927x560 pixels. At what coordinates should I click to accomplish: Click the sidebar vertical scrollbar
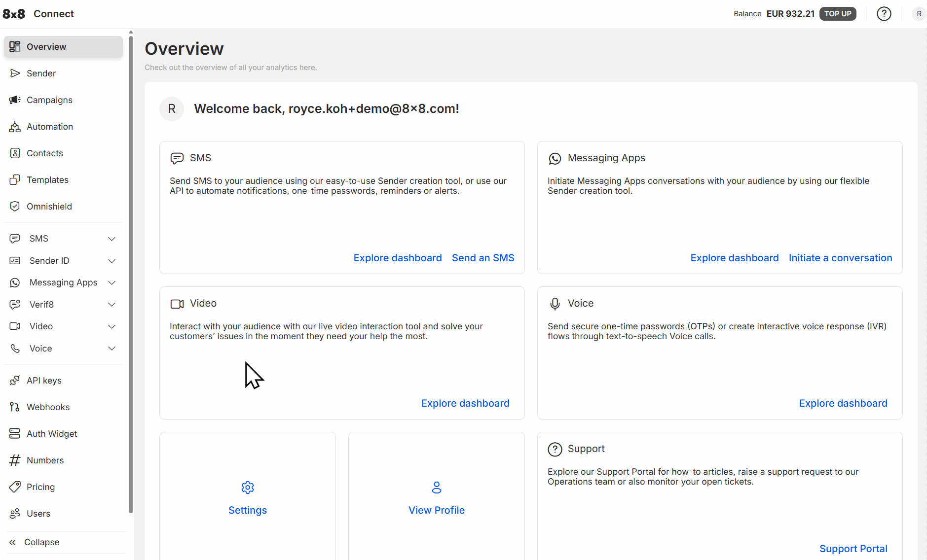click(x=131, y=271)
